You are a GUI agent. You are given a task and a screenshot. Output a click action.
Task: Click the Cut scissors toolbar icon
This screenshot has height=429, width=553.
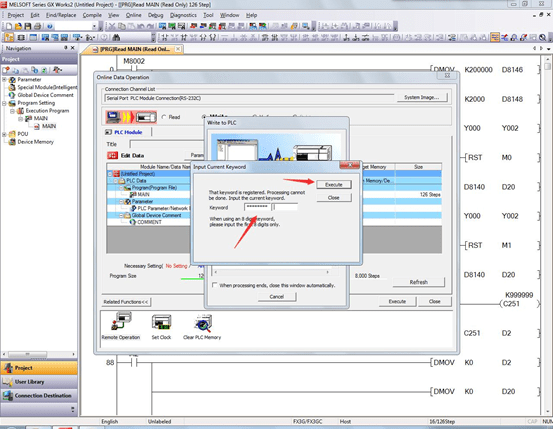[x=112, y=26]
